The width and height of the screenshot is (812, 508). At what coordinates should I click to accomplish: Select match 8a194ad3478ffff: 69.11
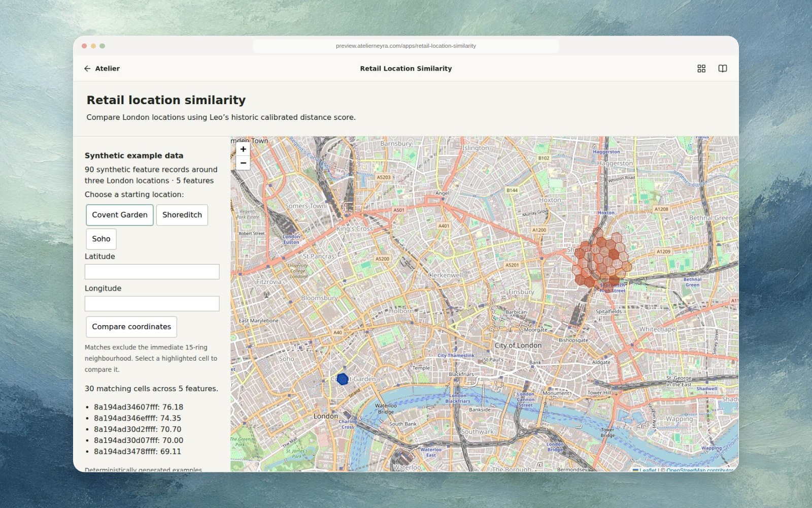138,452
